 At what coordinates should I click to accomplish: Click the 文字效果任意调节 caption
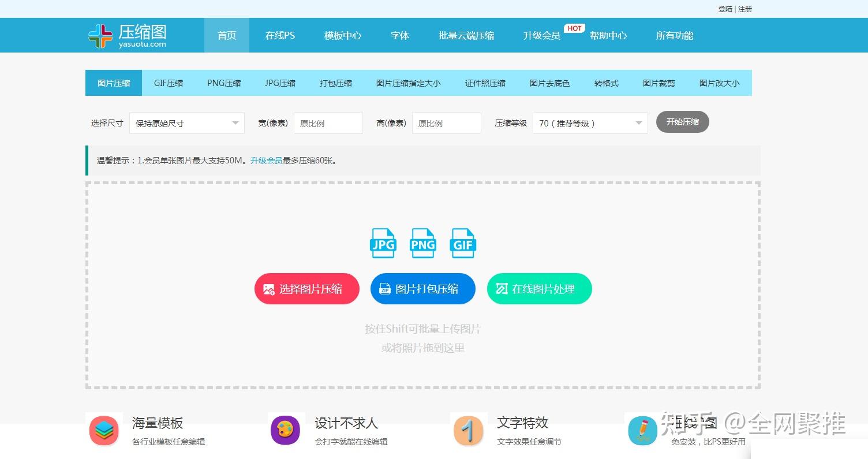point(529,442)
